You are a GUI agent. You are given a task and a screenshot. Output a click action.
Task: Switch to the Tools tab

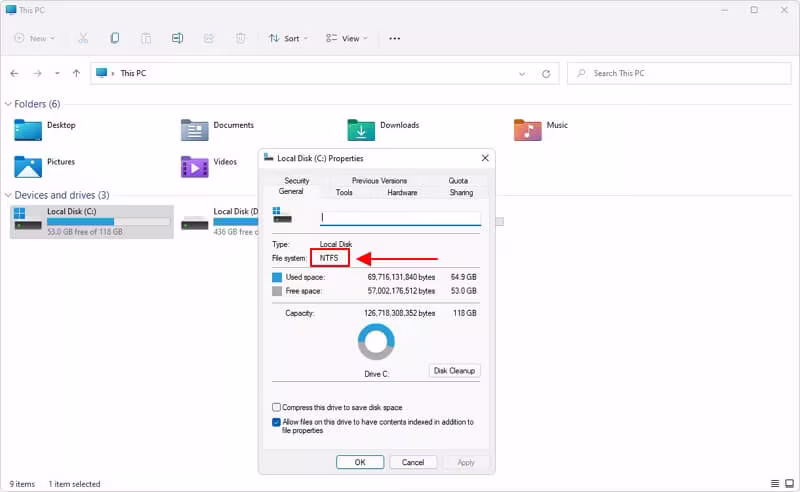tap(344, 192)
